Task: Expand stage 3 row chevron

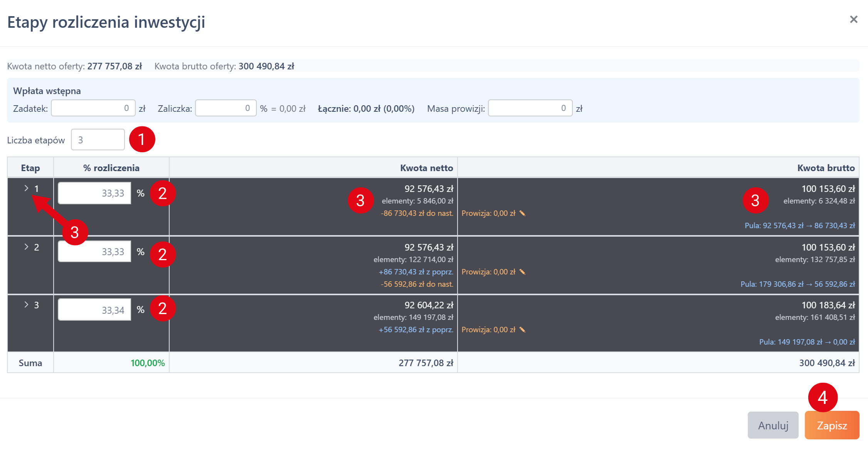Action: pos(26,304)
